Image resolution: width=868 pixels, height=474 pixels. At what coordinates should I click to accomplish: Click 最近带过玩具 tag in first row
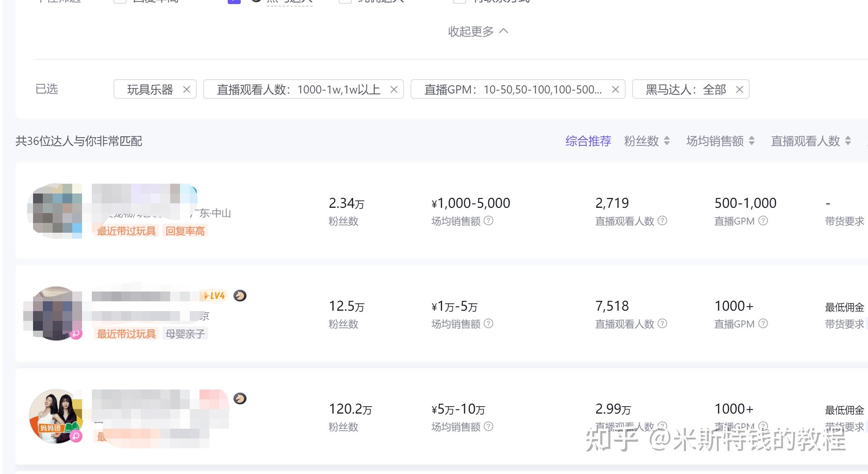click(126, 231)
